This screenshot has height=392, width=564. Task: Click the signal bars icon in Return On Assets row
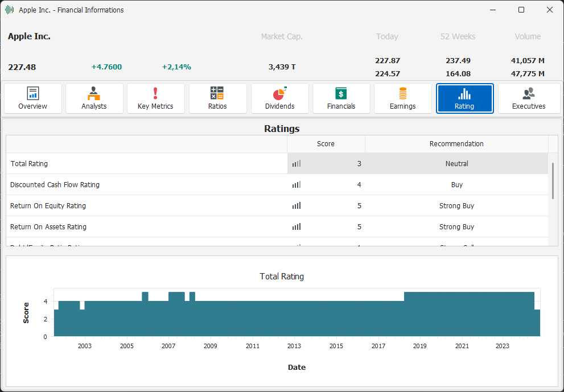pos(297,226)
